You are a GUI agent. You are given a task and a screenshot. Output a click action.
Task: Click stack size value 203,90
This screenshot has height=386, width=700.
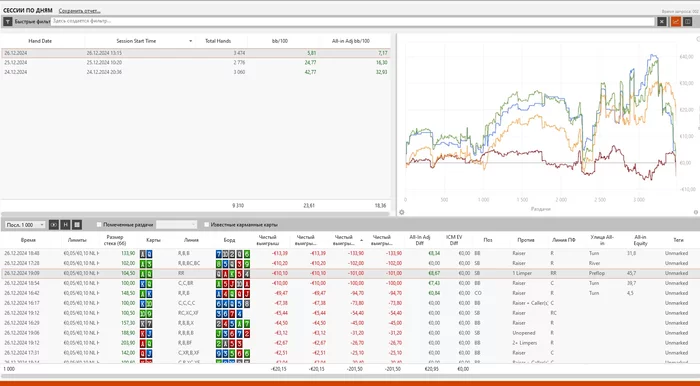pyautogui.click(x=127, y=343)
